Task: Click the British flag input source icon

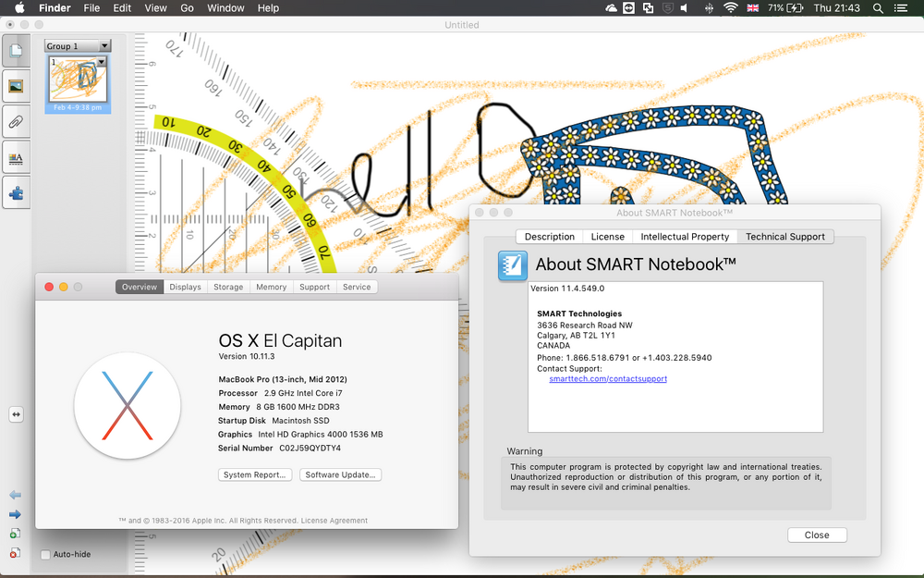Action: click(752, 7)
